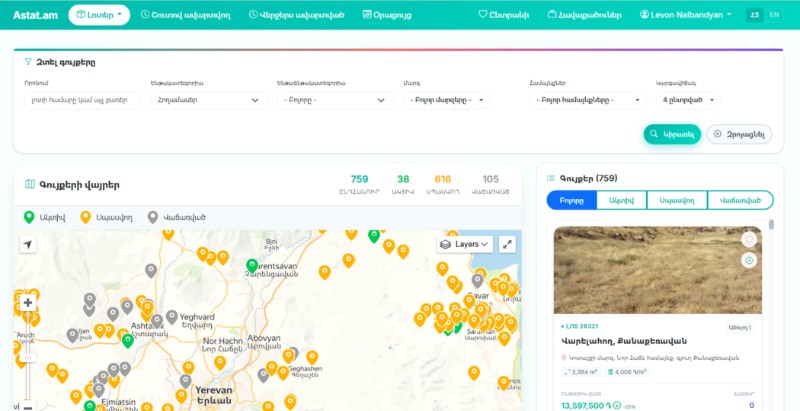
Task: Open the Վարելահող listing title
Action: click(623, 341)
